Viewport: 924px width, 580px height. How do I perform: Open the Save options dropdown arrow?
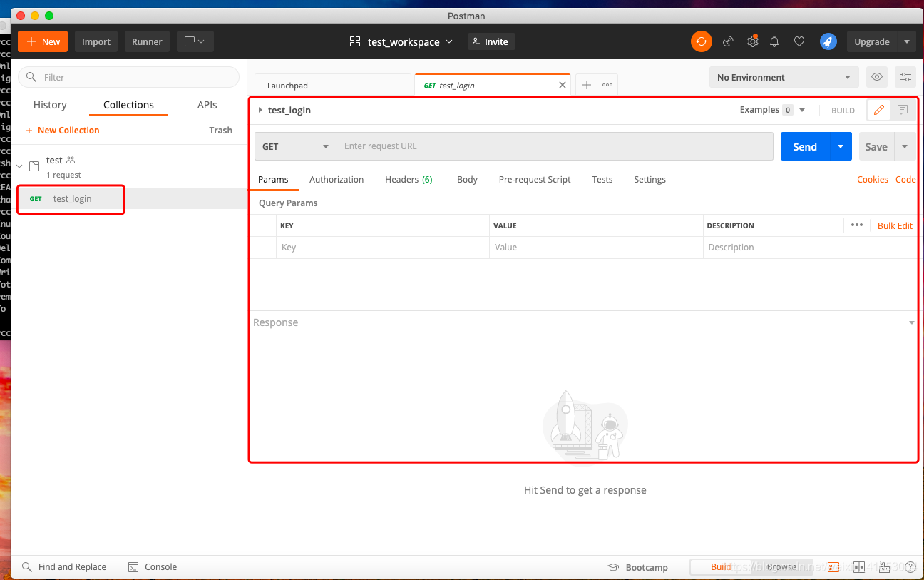(x=905, y=146)
